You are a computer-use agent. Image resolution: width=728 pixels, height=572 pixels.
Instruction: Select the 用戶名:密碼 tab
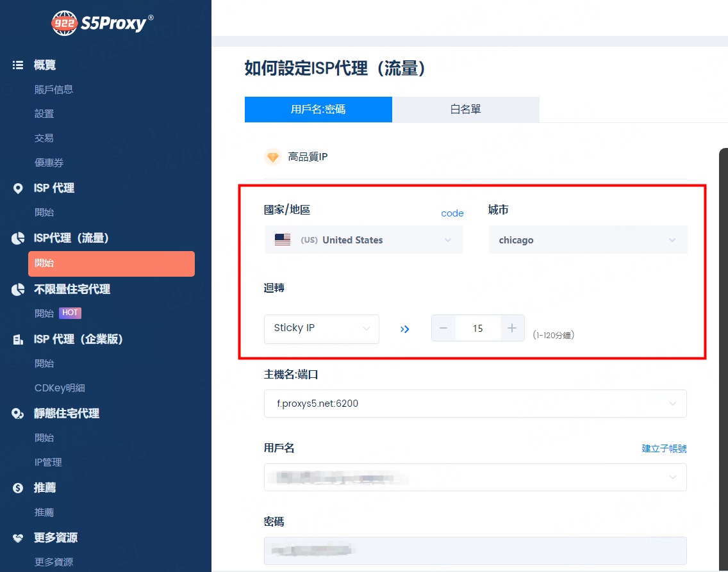[318, 110]
